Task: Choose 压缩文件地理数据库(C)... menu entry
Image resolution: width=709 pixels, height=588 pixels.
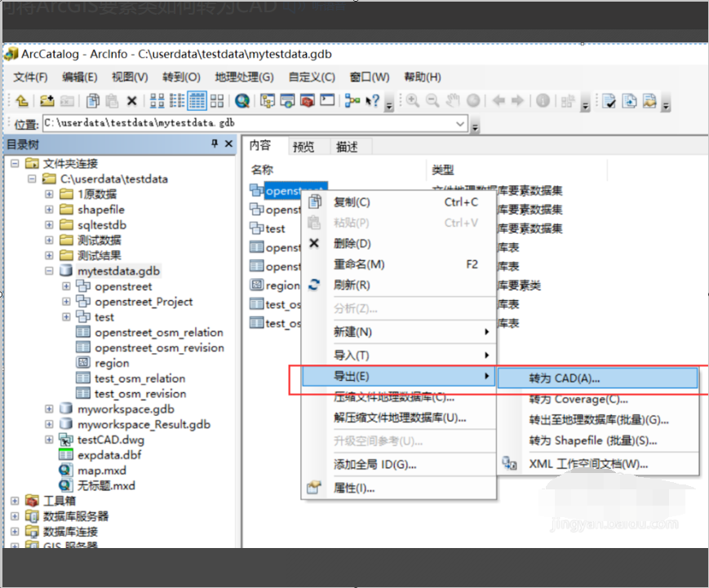Action: [x=398, y=397]
